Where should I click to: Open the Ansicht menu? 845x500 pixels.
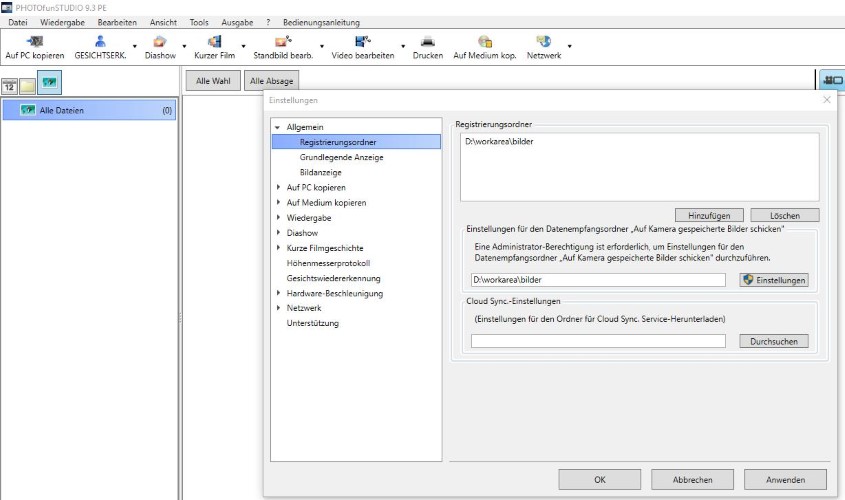tap(163, 22)
